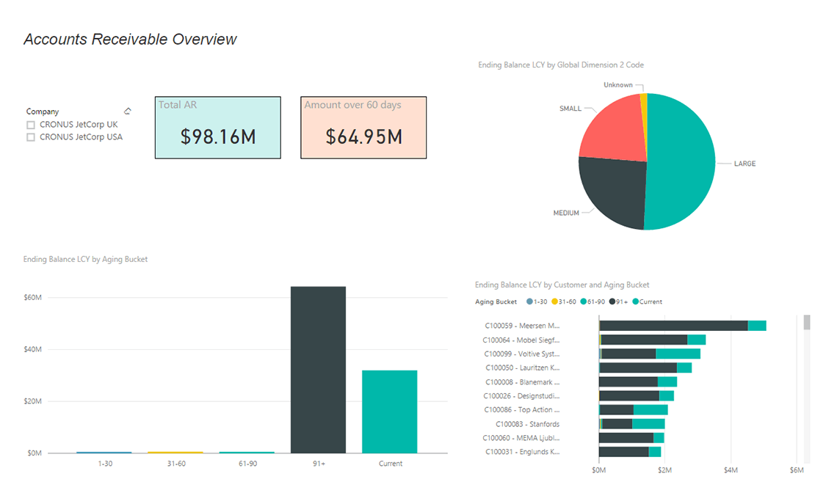Viewport: 837px width, 504px height.
Task: Click the Accounts Receivable Overview heading
Action: tap(130, 40)
